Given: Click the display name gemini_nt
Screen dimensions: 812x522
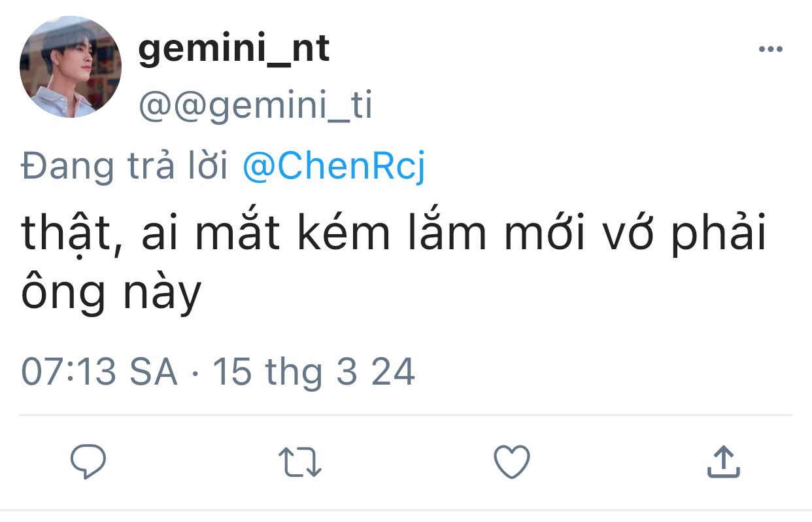Looking at the screenshot, I should [234, 50].
